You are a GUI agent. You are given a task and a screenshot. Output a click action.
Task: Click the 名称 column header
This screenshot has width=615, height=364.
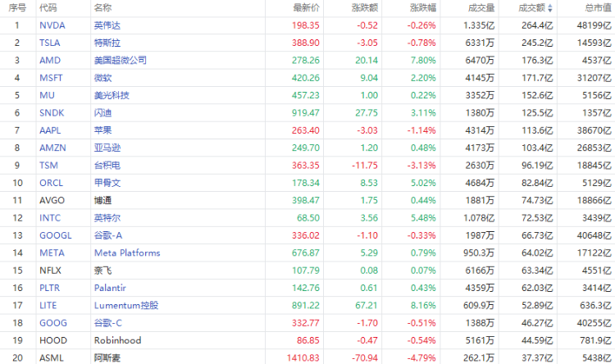coord(102,8)
